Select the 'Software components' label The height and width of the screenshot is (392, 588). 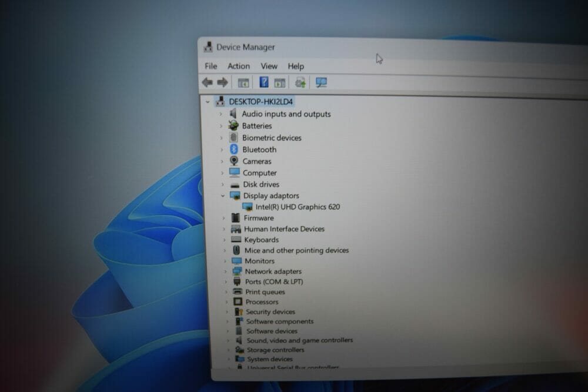click(x=280, y=321)
